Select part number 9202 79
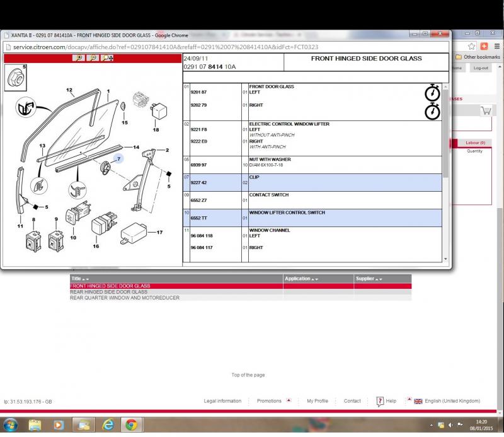504x437 pixels. [198, 105]
